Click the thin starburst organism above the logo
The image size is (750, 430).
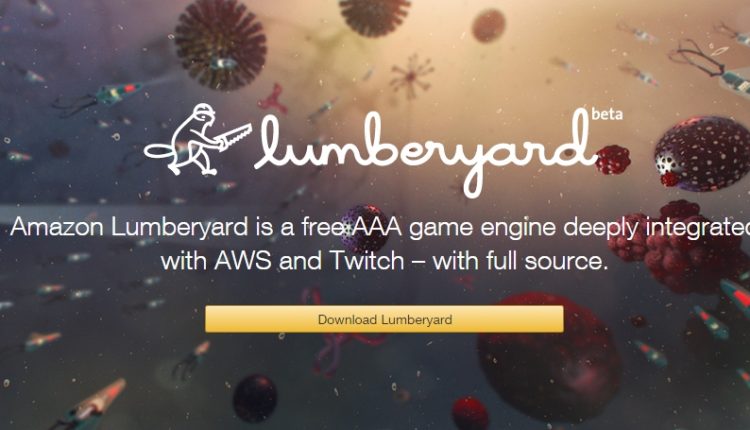(411, 76)
